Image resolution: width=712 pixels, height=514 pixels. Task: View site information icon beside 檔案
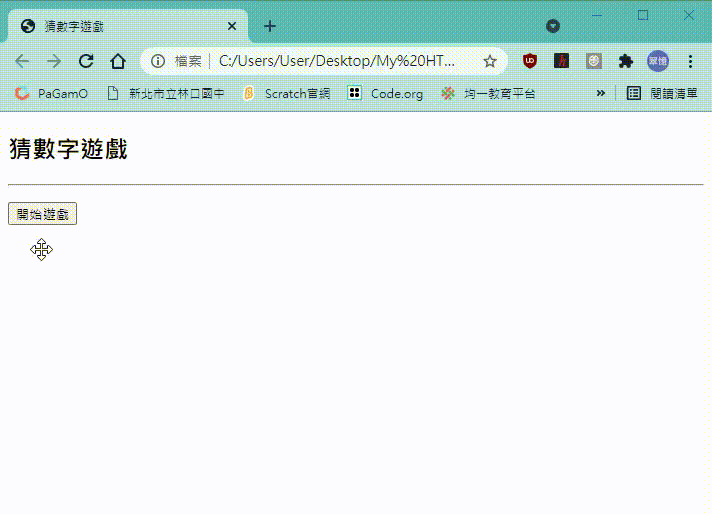tap(158, 61)
